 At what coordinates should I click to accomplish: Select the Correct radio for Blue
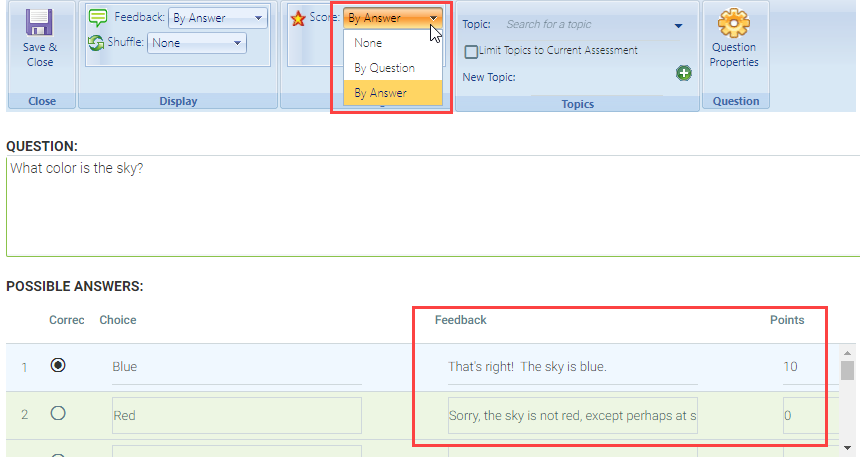pyautogui.click(x=58, y=365)
